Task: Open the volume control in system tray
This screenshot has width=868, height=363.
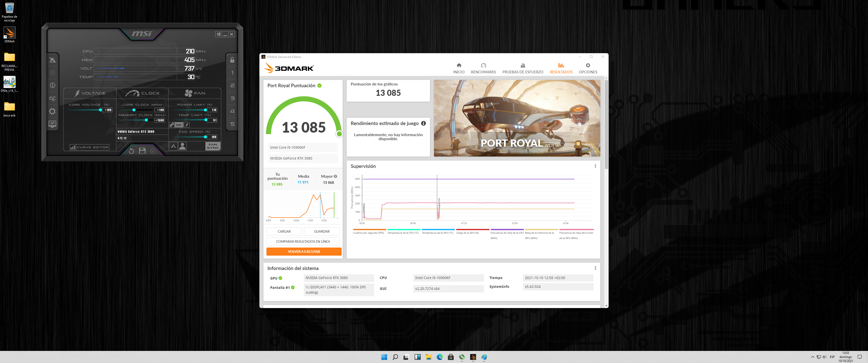Action: coord(825,357)
